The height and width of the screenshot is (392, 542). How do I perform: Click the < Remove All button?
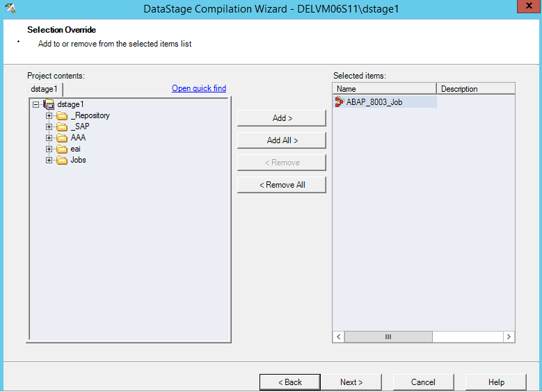(x=282, y=185)
